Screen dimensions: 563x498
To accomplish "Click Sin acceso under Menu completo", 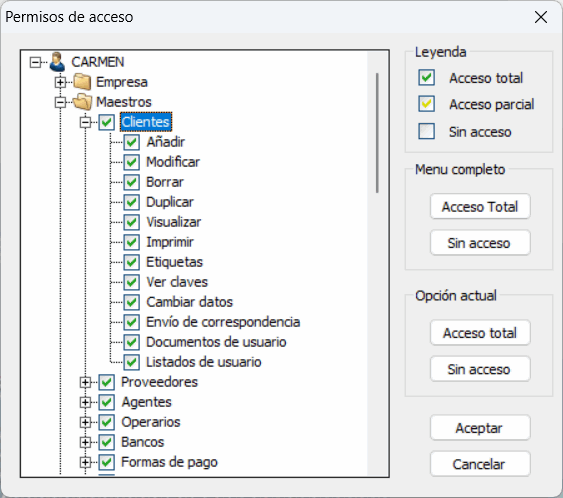I will point(480,243).
